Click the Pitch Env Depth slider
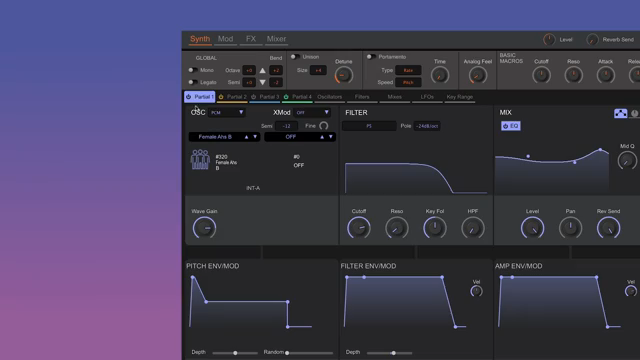The image size is (640, 360). click(x=235, y=353)
